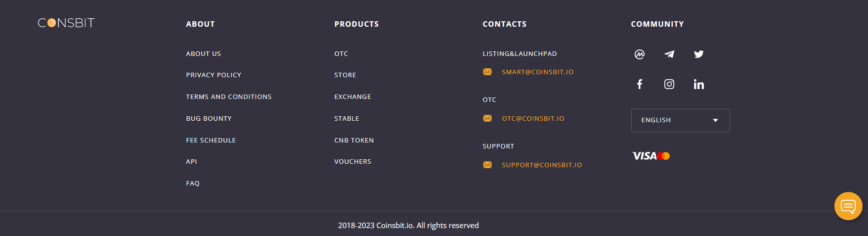Viewport: 868px width, 236px height.
Task: Open the CNB Token page
Action: (x=354, y=141)
